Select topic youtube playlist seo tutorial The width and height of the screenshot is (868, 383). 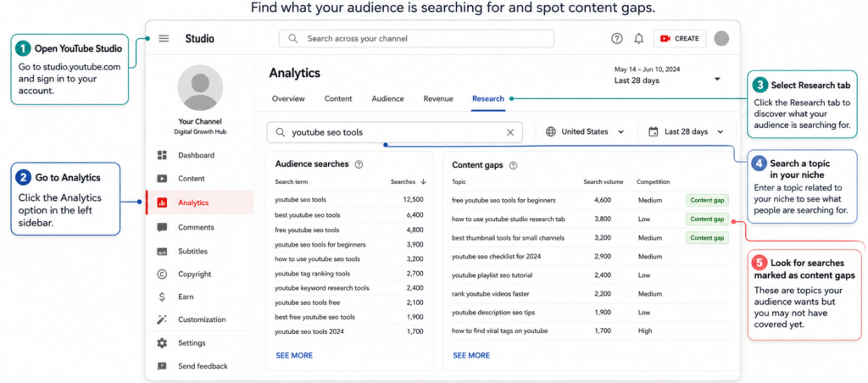click(492, 275)
